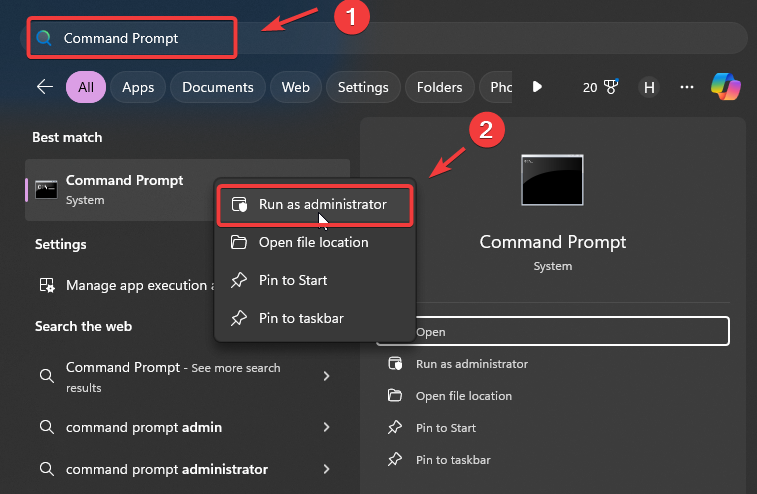Expand the command prompt admin suggestion chevron
The height and width of the screenshot is (494, 757).
pyautogui.click(x=326, y=427)
